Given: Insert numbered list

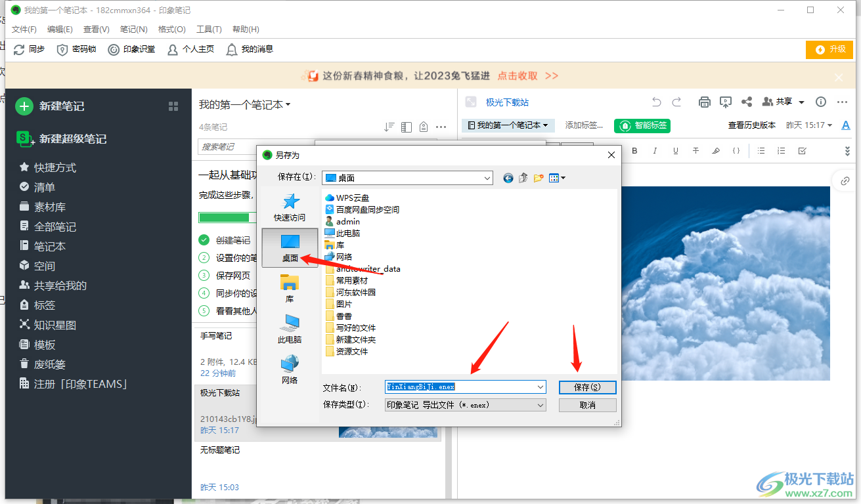Looking at the screenshot, I should pyautogui.click(x=781, y=151).
